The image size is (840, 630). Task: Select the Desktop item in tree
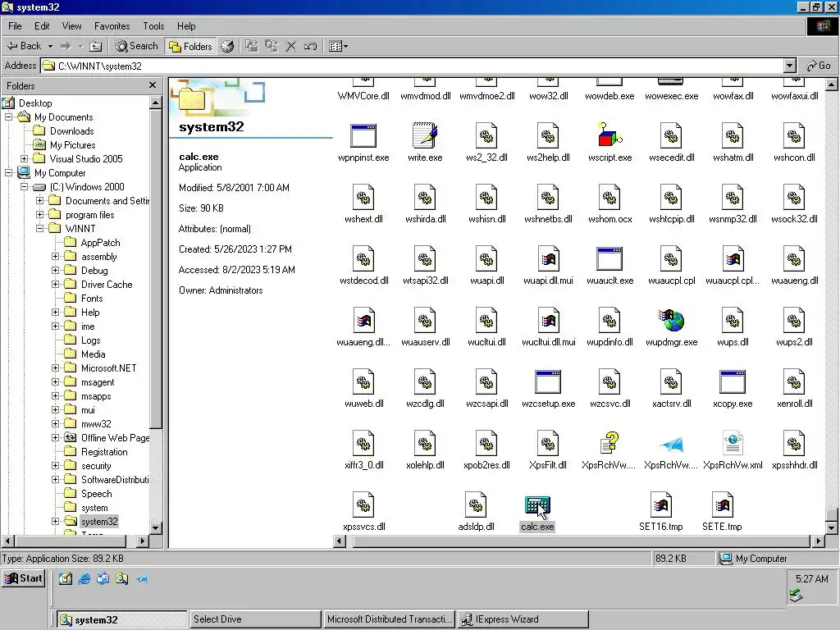tap(35, 103)
